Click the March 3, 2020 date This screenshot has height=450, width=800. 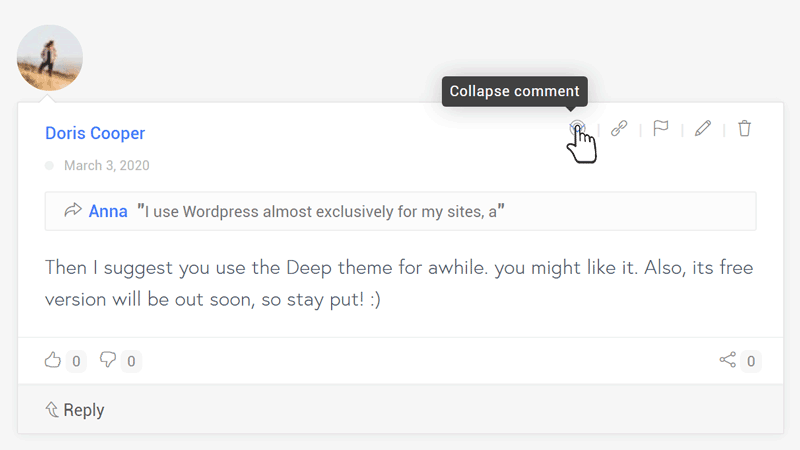107,165
